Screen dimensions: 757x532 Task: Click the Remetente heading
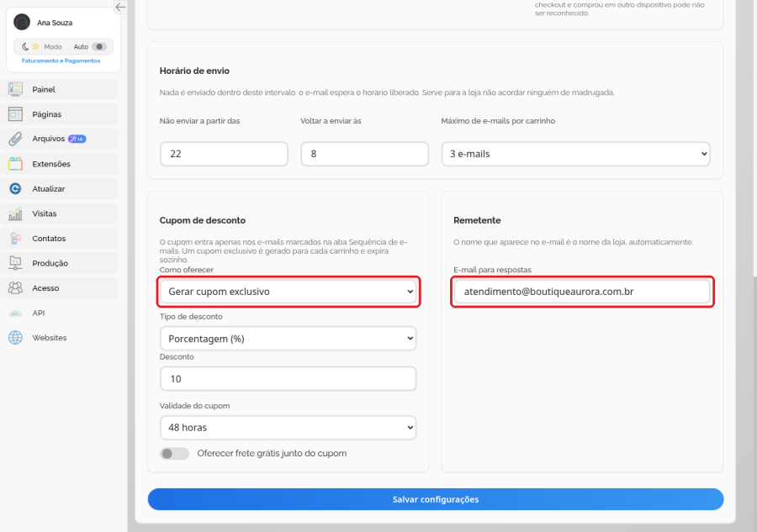click(477, 220)
